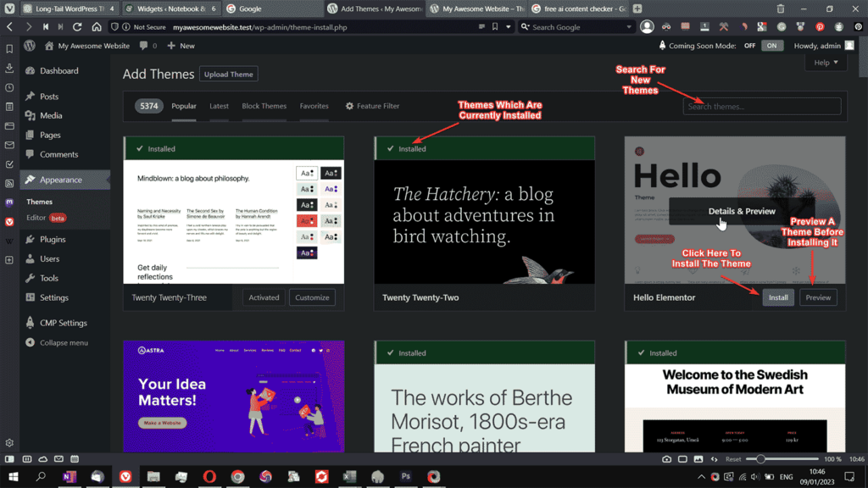
Task: Preview the Hello Elementor theme
Action: point(818,297)
